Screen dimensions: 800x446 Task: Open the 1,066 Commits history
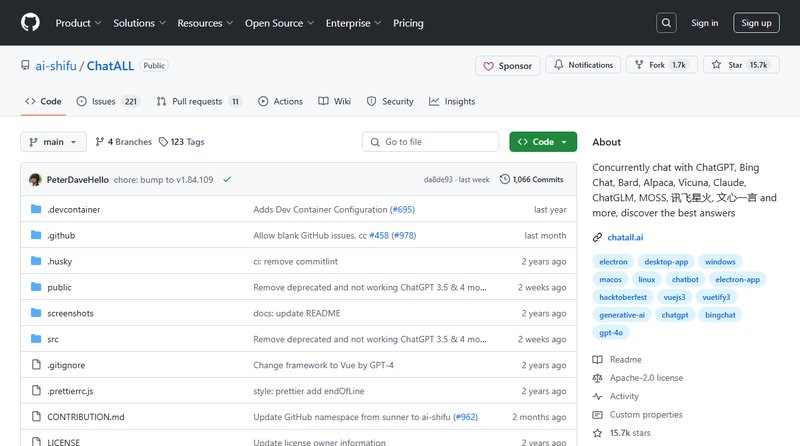click(x=532, y=180)
